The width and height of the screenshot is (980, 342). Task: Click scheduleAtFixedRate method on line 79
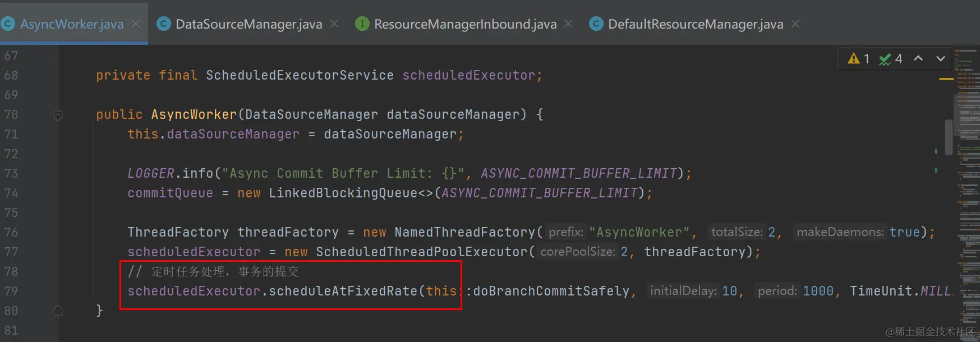coord(343,291)
